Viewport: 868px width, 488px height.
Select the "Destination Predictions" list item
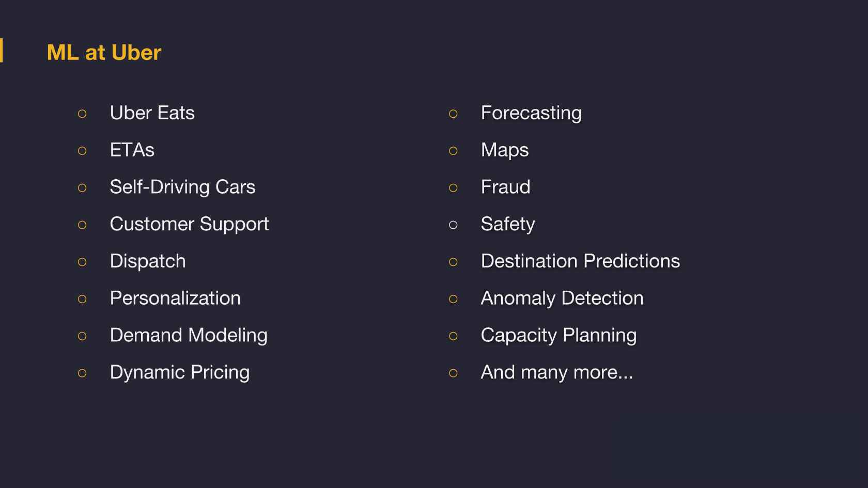(x=580, y=261)
